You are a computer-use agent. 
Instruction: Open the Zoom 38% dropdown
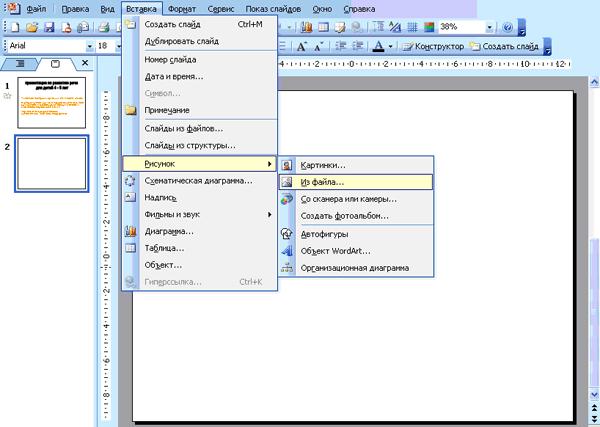[489, 27]
